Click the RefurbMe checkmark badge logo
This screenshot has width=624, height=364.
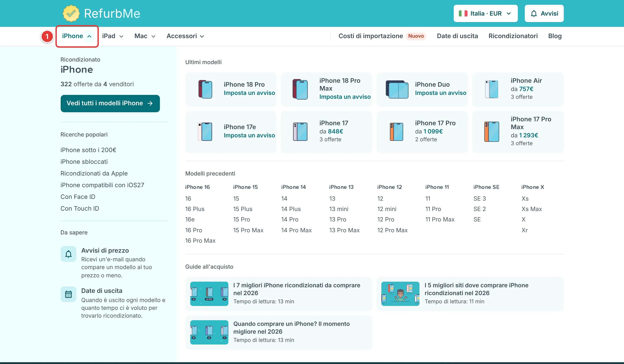click(71, 13)
